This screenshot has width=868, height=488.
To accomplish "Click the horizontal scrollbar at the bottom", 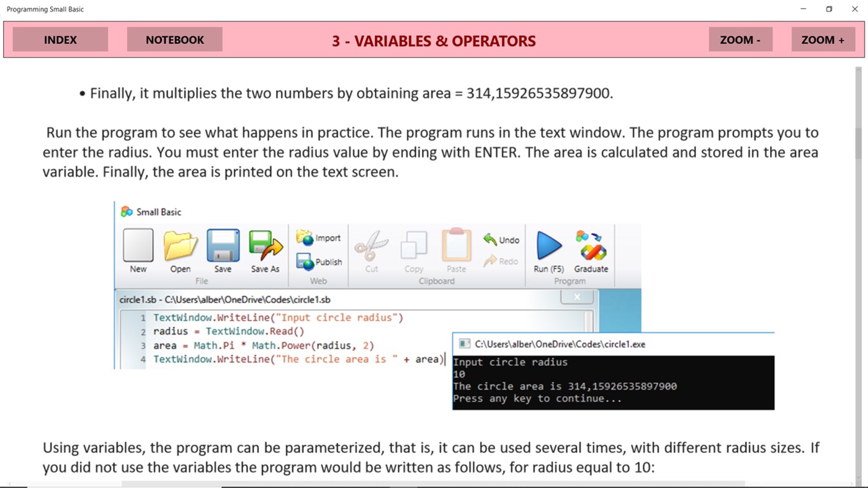I will (433, 484).
